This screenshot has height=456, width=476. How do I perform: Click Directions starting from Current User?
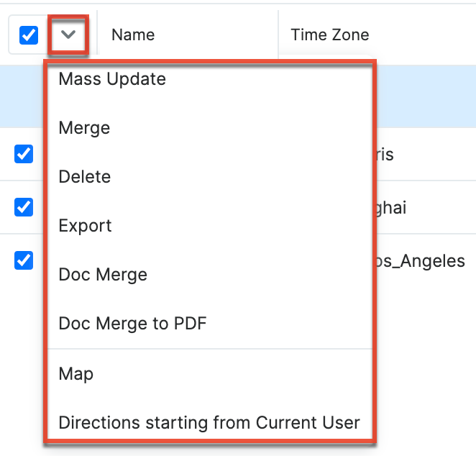[209, 422]
